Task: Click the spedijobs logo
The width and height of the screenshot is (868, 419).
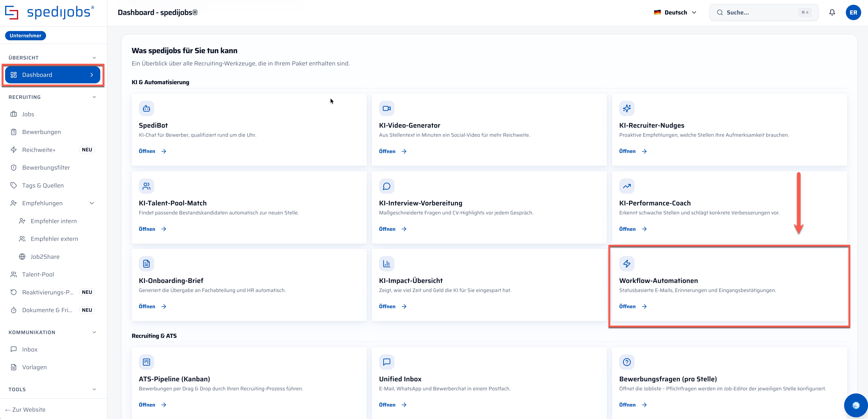Action: [49, 12]
